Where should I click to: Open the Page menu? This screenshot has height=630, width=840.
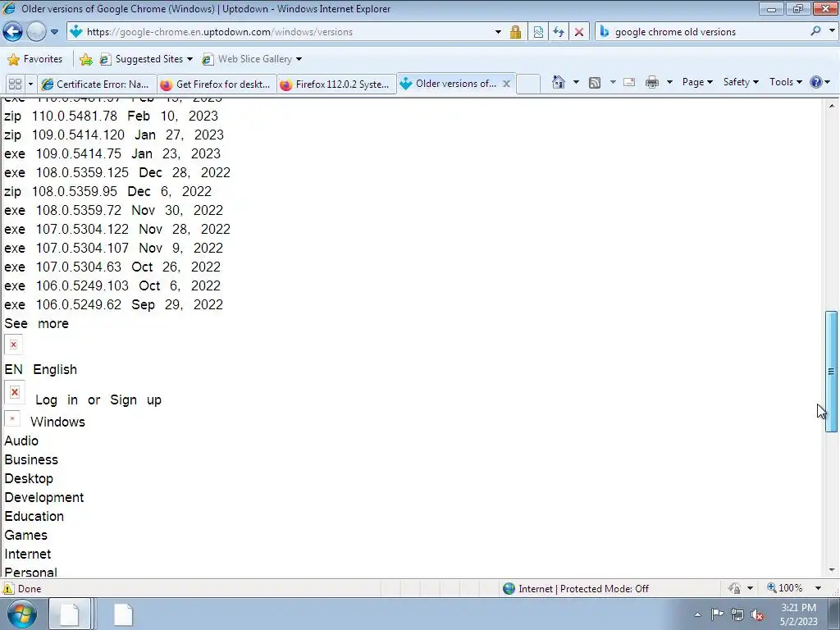click(x=697, y=82)
